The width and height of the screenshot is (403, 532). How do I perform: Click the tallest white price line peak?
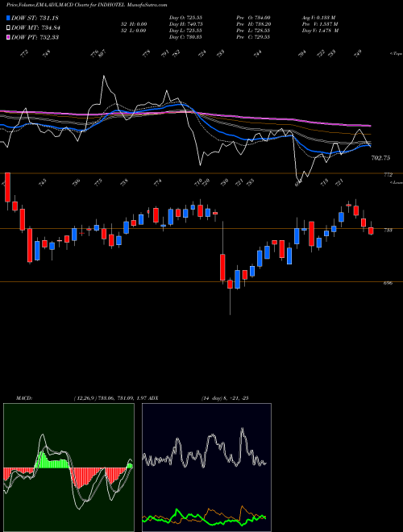click(104, 77)
